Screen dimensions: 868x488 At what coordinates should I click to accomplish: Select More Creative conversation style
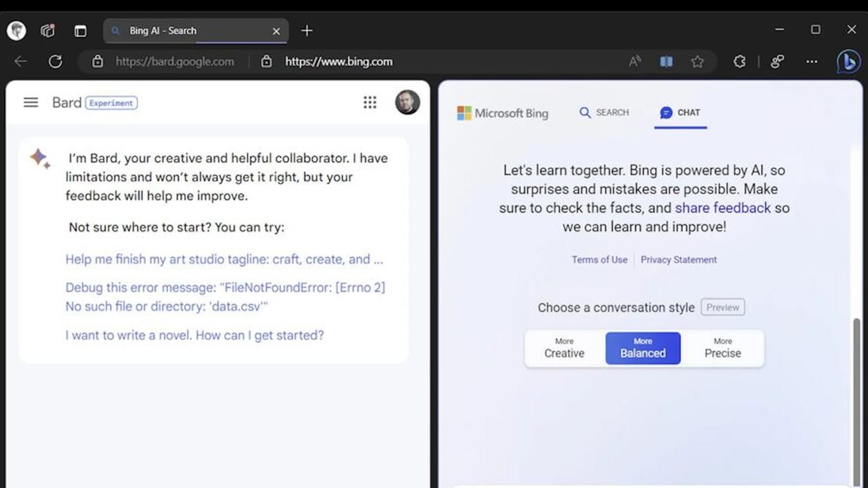point(564,348)
